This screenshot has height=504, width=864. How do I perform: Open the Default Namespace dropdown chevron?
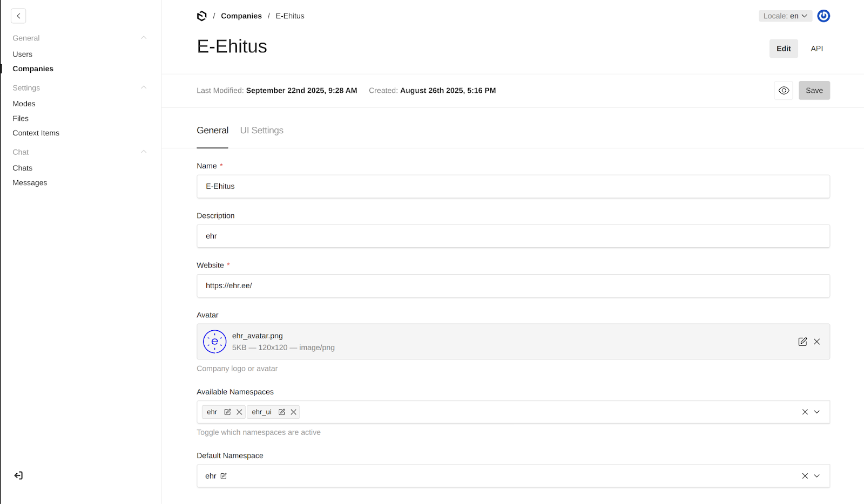coord(817,476)
